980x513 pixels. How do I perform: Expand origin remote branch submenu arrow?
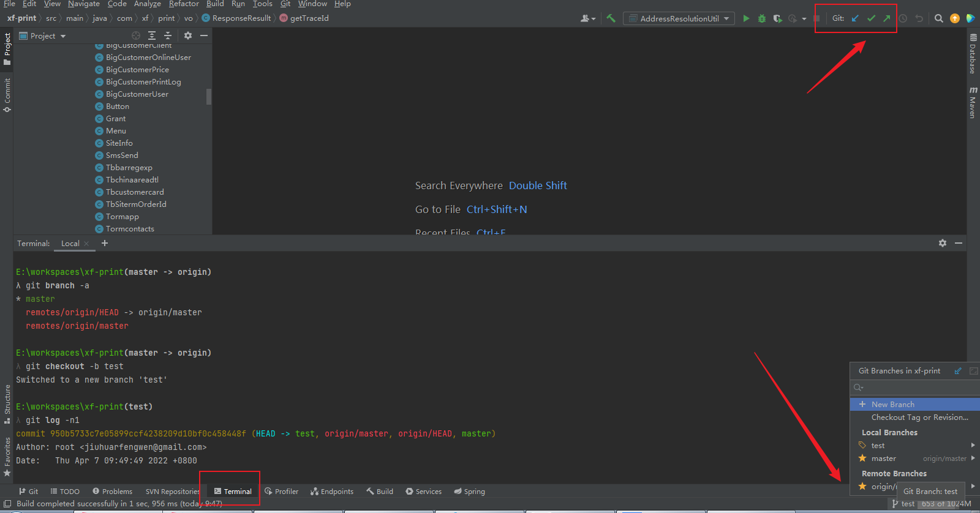(x=973, y=486)
